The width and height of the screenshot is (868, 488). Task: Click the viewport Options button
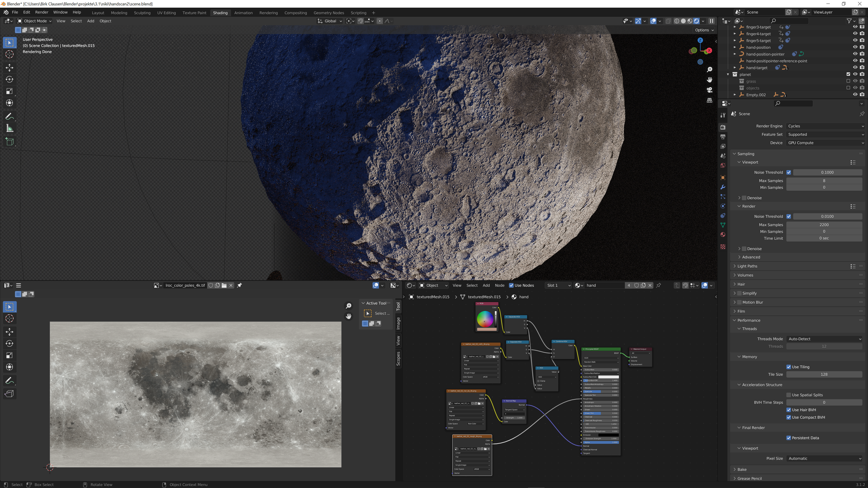click(704, 30)
